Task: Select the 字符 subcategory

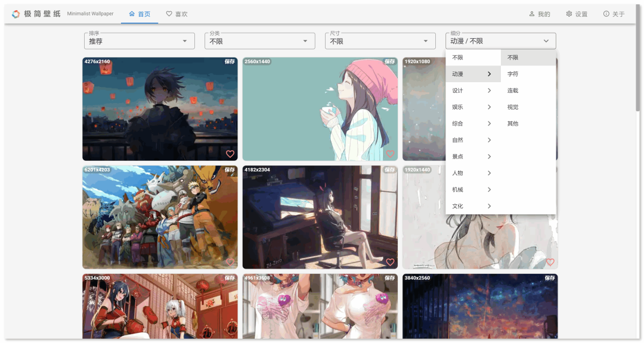Action: (528, 74)
